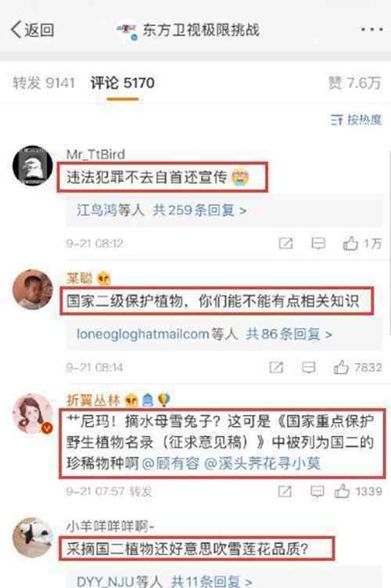This screenshot has height=588, width=391.
Task: Like 折翼丛林's comment showing 1339 likes
Action: click(x=358, y=491)
